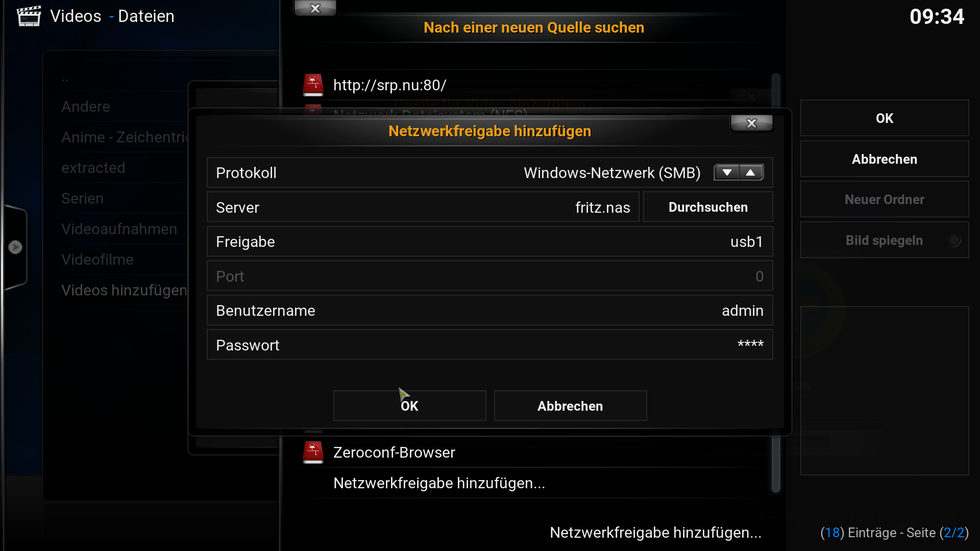
Task: Click Abbrechen in the Netzwerkfreigabe dialog
Action: (x=570, y=406)
